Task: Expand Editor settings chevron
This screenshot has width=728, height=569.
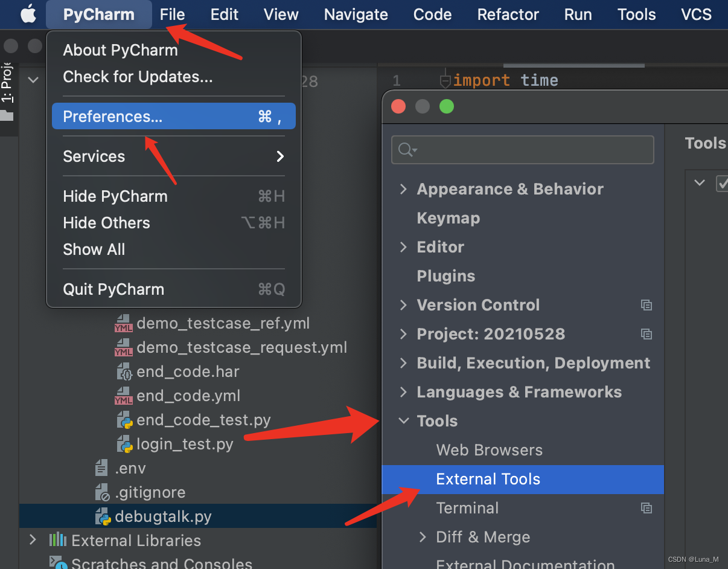Action: (x=403, y=247)
